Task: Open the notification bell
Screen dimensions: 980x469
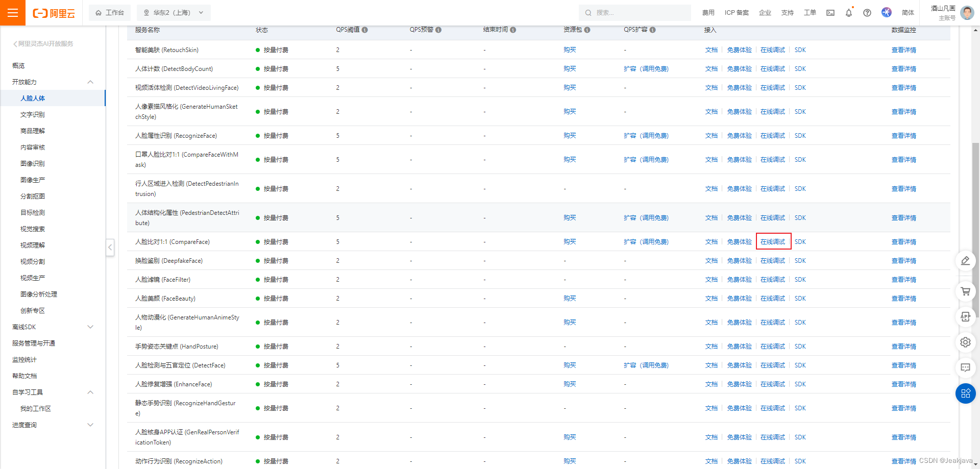Action: coord(849,13)
